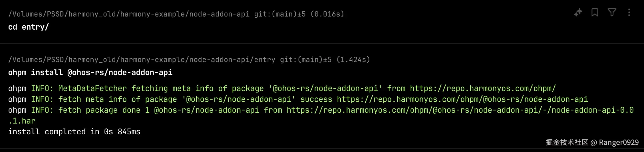Select the 'ohpm install @ohos-rs/node-addon-api' command
The height and width of the screenshot is (152, 644).
pos(90,73)
